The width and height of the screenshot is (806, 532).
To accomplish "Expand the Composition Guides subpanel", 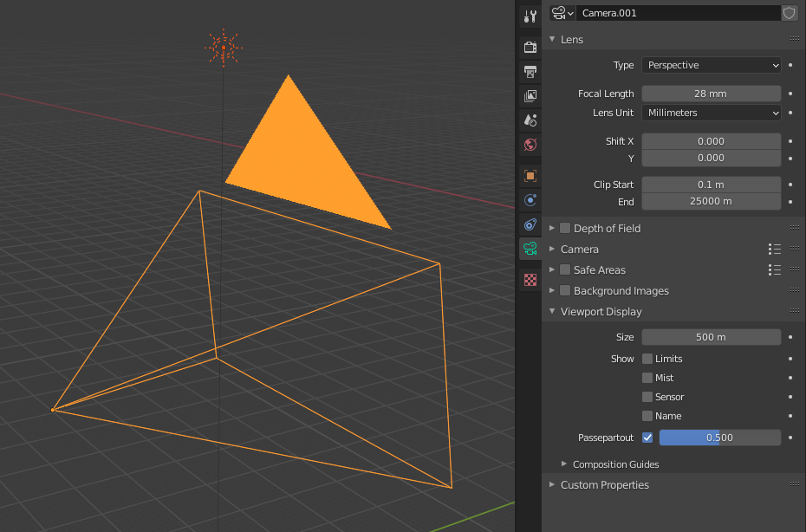I will coord(564,464).
